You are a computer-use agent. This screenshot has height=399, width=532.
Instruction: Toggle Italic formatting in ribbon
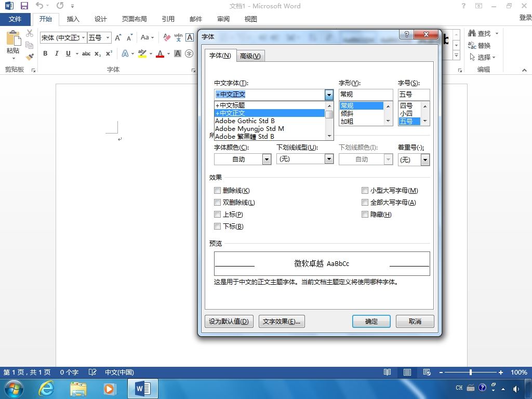tap(56, 54)
